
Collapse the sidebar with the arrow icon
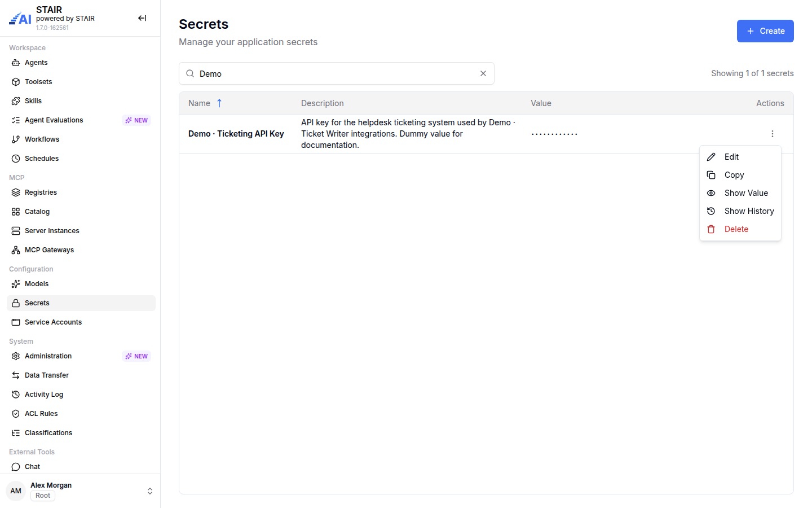(x=142, y=18)
